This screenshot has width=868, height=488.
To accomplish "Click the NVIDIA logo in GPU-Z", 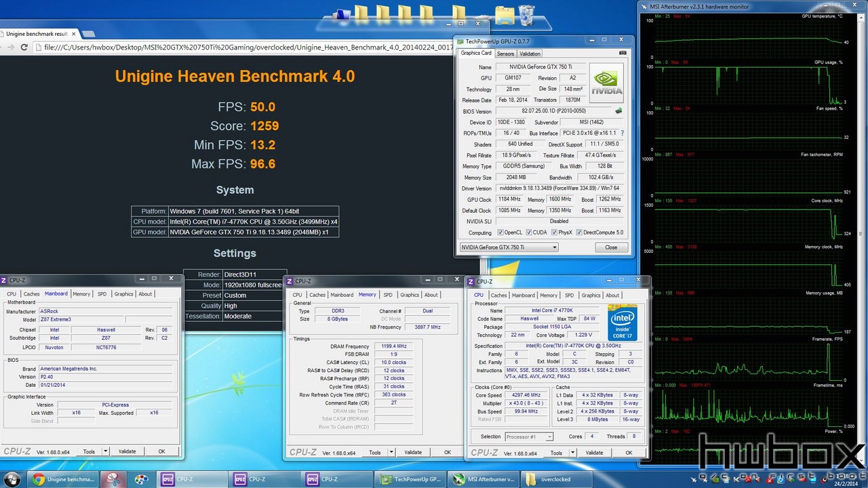I will [606, 83].
